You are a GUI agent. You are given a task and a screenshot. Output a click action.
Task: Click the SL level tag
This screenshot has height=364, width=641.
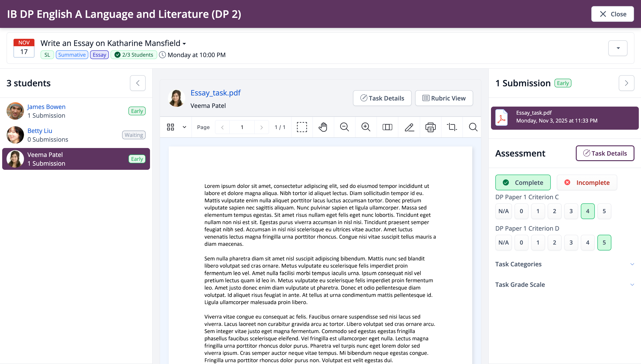pyautogui.click(x=47, y=55)
